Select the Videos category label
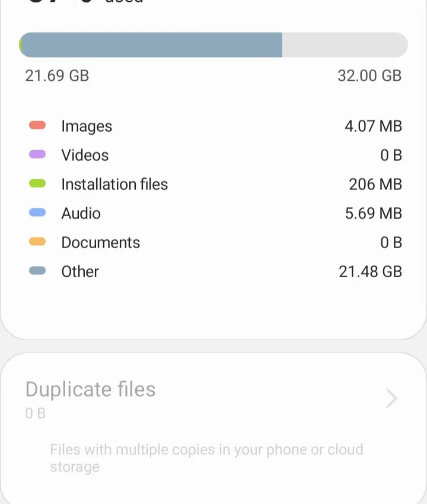This screenshot has width=427, height=504. pyautogui.click(x=85, y=155)
